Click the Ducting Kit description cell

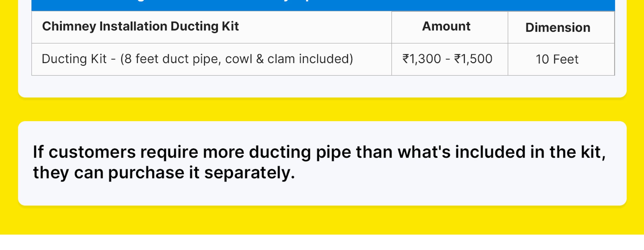point(211,59)
